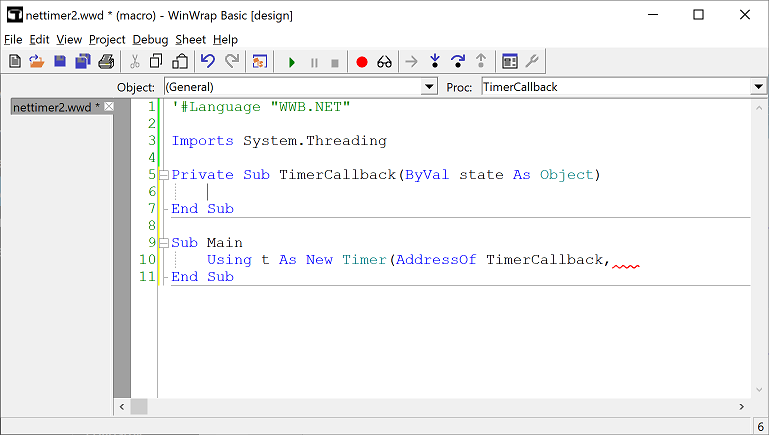Open Quick Watch glasses icon
The width and height of the screenshot is (769, 435).
coord(384,62)
